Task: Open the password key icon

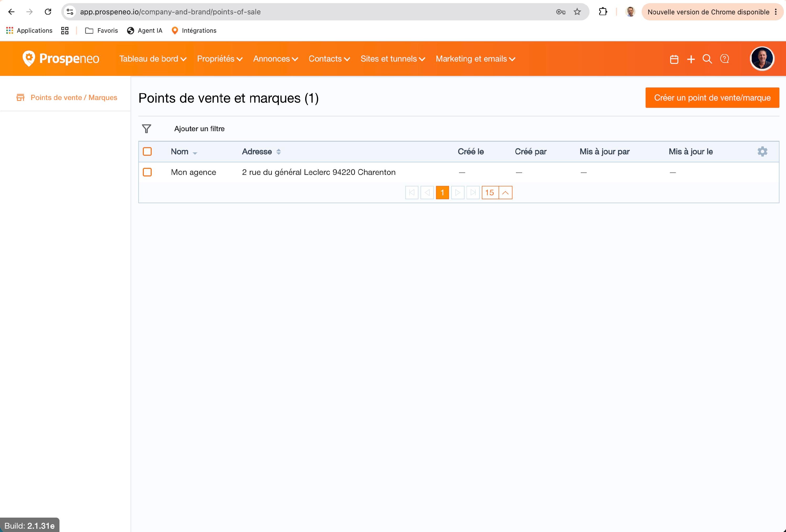Action: 561,12
